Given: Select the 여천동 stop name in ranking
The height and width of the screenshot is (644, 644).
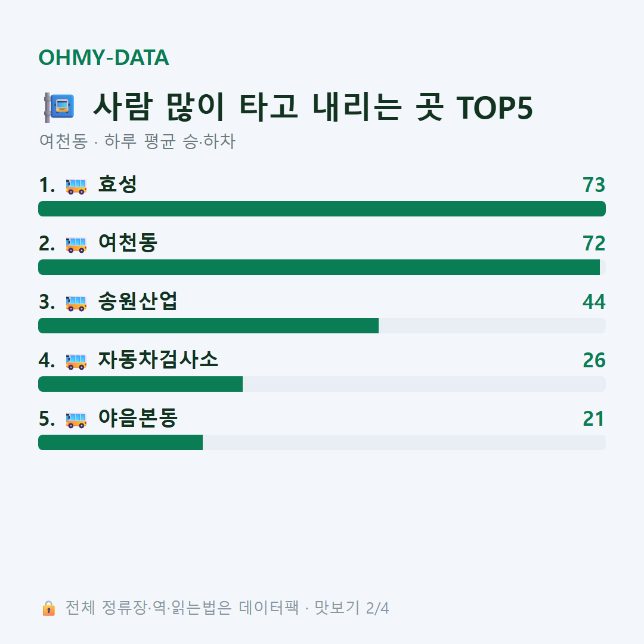Looking at the screenshot, I should tap(128, 243).
